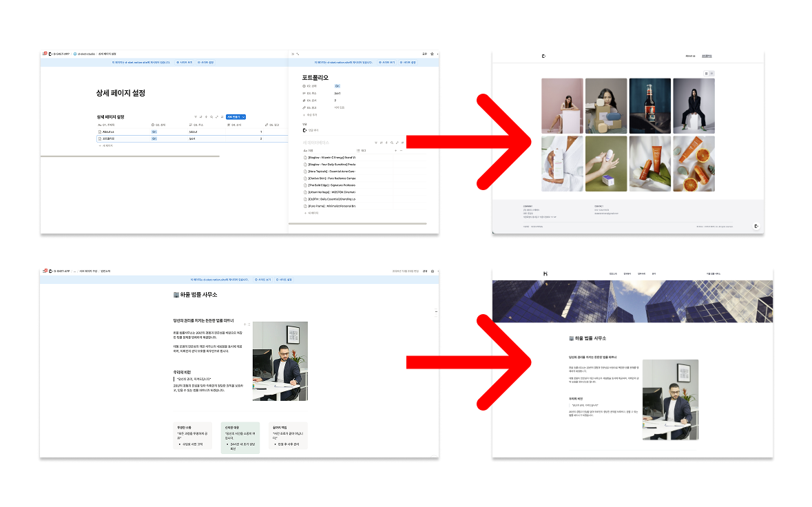Click the logo icon in portfolio site header
The image size is (812, 507).
click(543, 56)
